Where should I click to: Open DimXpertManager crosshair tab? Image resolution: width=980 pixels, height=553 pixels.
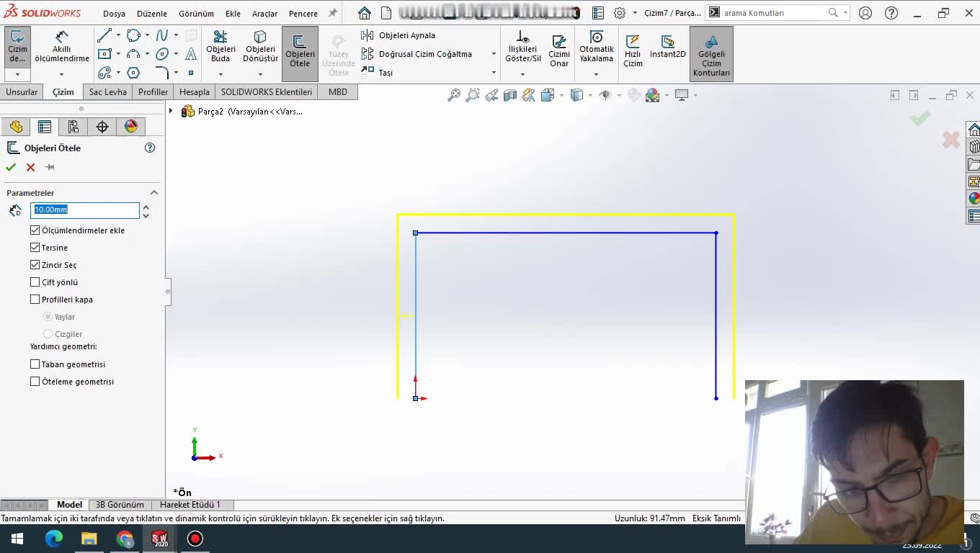point(102,127)
